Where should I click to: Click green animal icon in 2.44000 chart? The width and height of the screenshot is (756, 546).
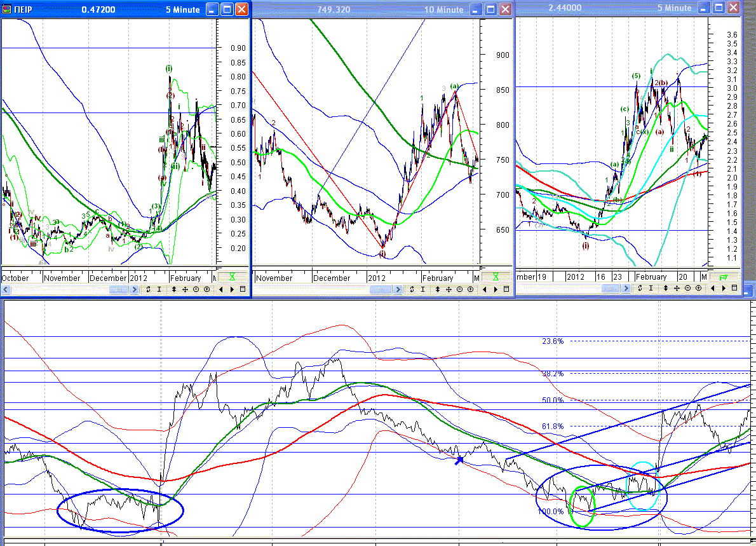pos(724,277)
